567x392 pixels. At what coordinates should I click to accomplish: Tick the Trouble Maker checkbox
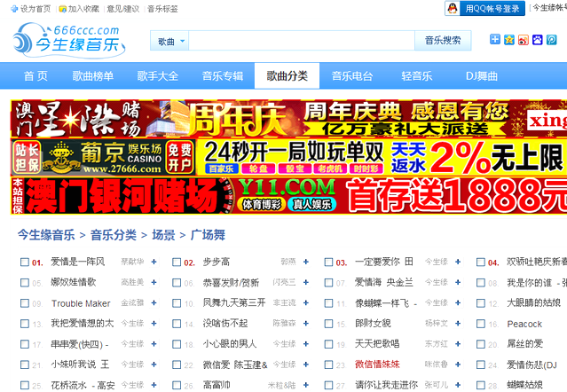(25, 302)
